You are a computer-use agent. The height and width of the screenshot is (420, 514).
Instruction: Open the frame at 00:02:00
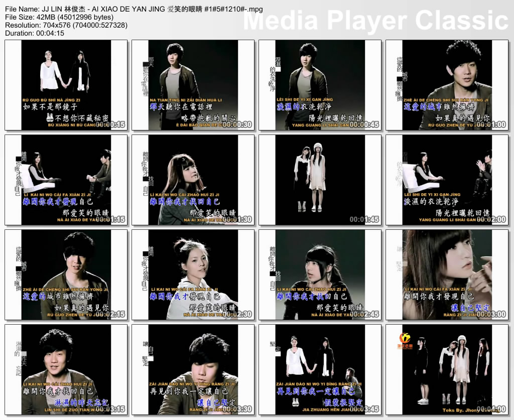447,180
